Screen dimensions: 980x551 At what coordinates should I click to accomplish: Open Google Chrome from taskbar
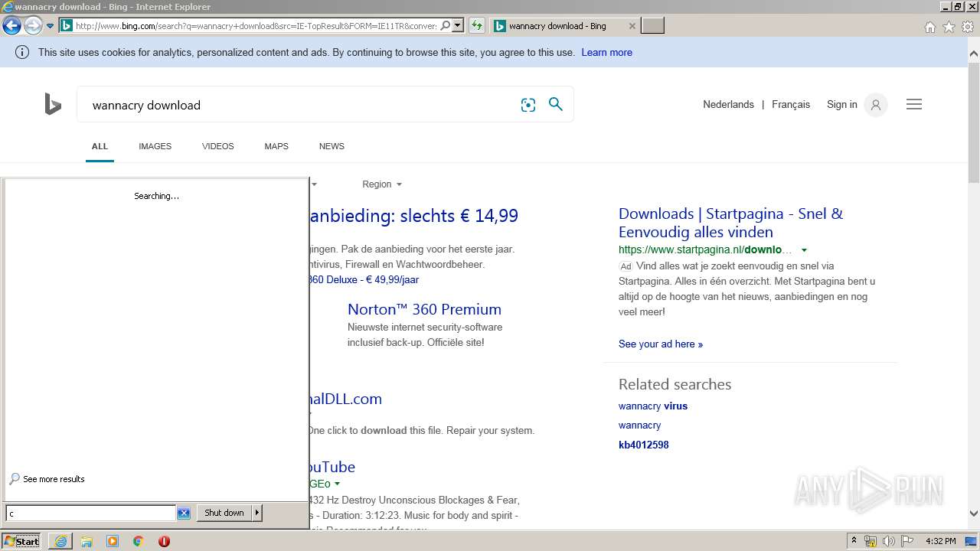pos(139,541)
